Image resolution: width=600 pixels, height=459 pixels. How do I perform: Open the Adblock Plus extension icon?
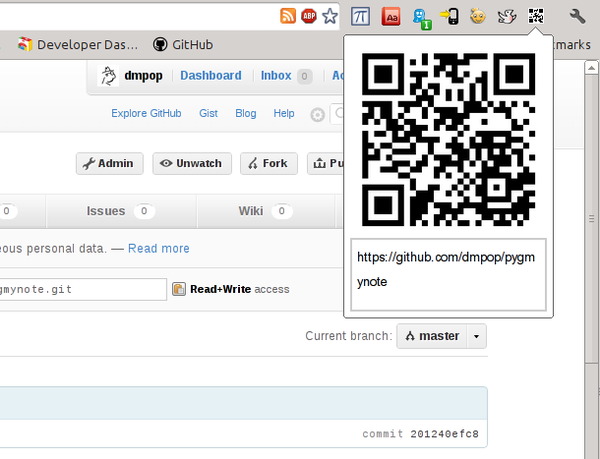(x=309, y=16)
